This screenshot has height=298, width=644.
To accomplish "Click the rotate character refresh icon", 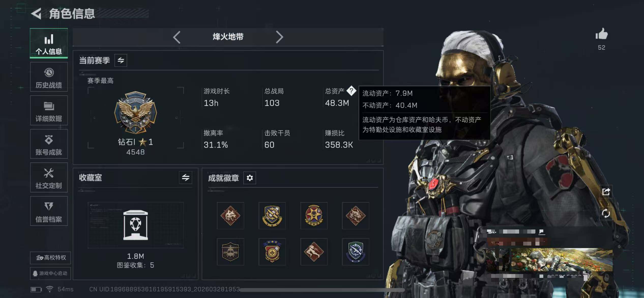I will [606, 213].
